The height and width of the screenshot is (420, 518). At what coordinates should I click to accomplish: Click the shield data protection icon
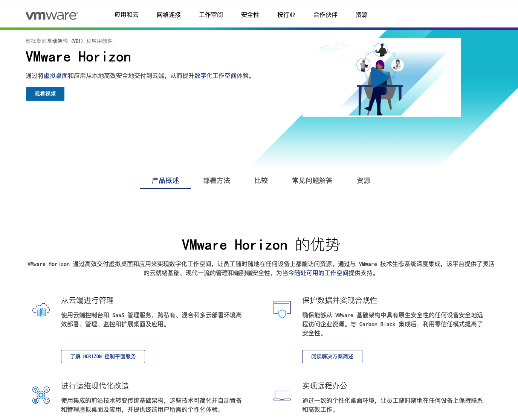click(282, 309)
